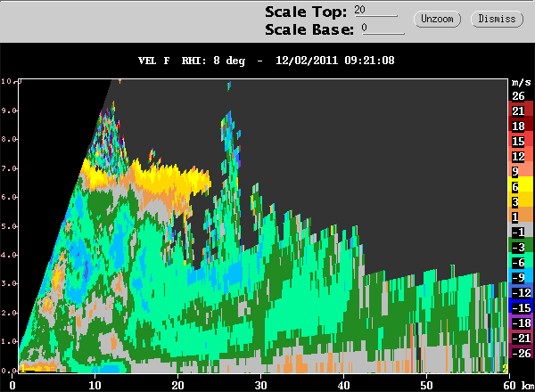Click the 5.0 height axis label
This screenshot has height=392, width=535.
[7, 226]
